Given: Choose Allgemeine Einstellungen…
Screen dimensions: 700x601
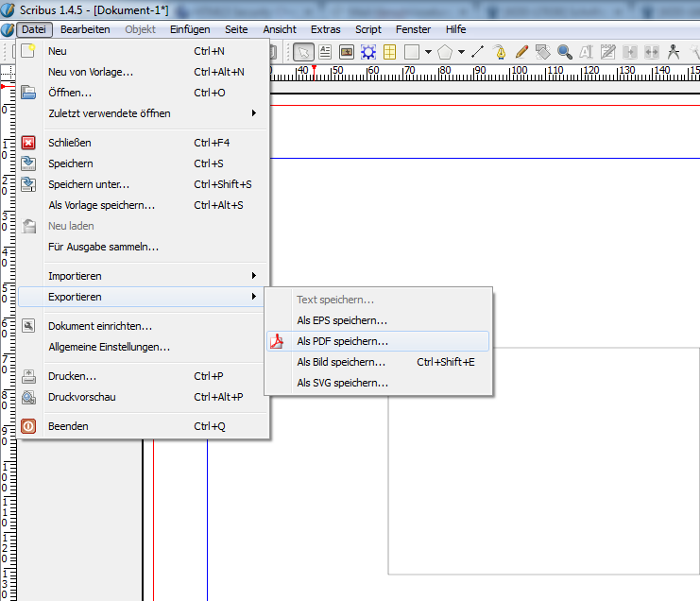Looking at the screenshot, I should coord(143,347).
